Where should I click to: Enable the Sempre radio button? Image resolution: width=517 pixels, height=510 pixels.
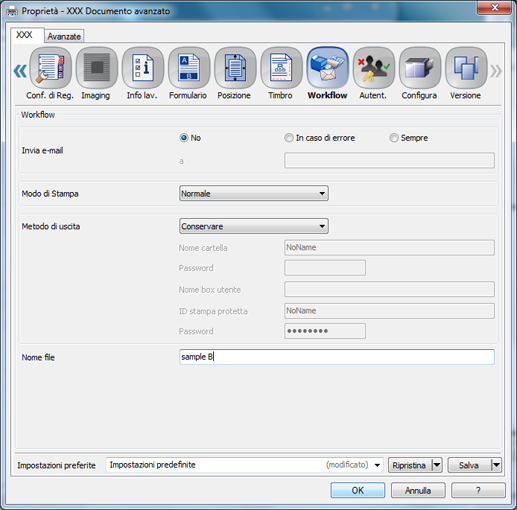pyautogui.click(x=394, y=138)
